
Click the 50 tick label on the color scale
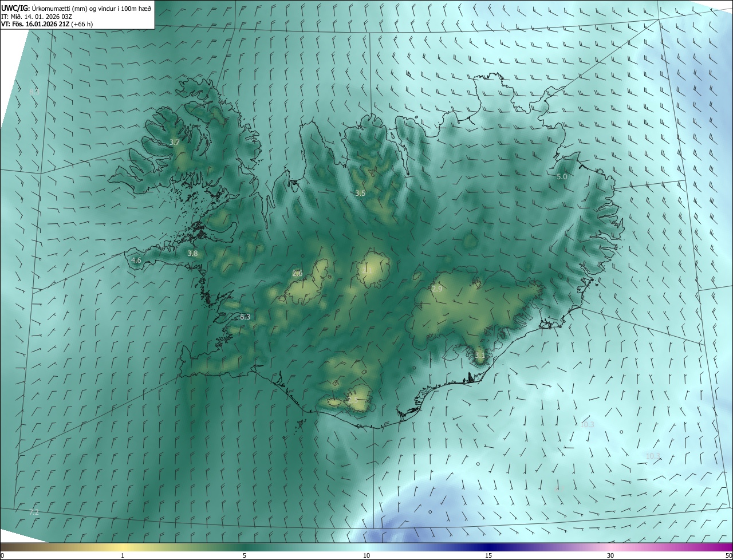tap(728, 555)
